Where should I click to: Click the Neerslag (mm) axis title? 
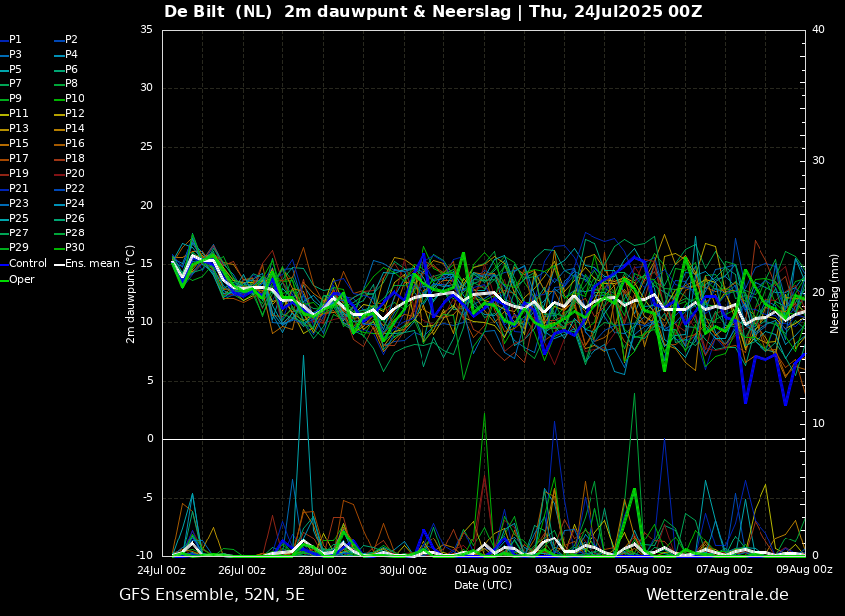pyautogui.click(x=834, y=294)
